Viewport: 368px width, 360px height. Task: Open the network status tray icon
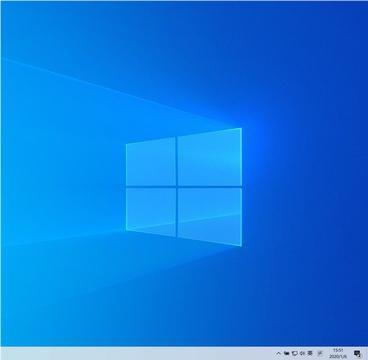(295, 353)
